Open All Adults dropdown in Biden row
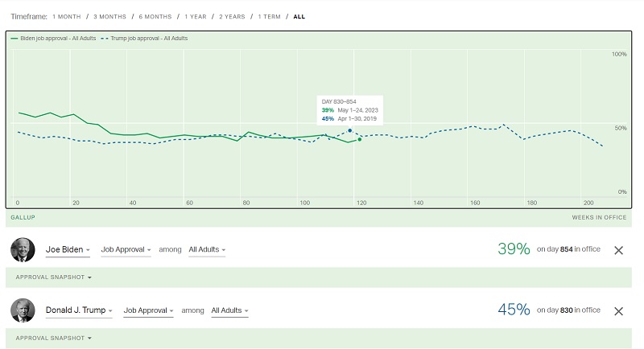 click(x=207, y=250)
